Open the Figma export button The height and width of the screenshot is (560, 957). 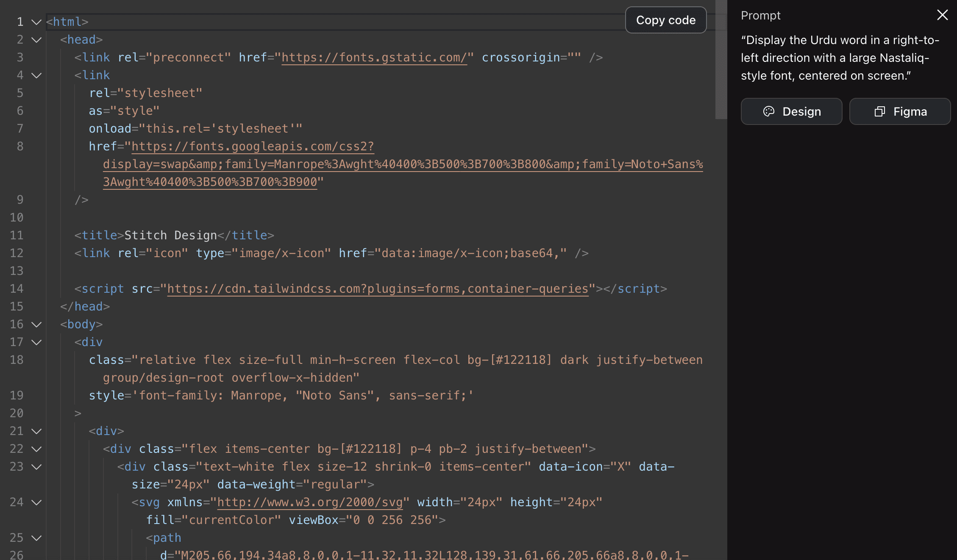900,111
